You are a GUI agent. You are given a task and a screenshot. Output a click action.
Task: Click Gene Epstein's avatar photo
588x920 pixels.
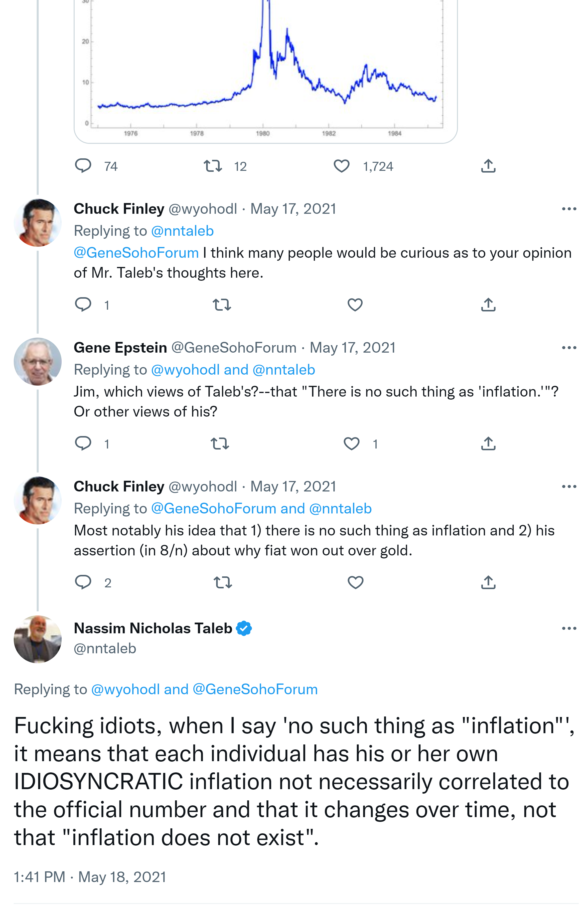pyautogui.click(x=37, y=361)
